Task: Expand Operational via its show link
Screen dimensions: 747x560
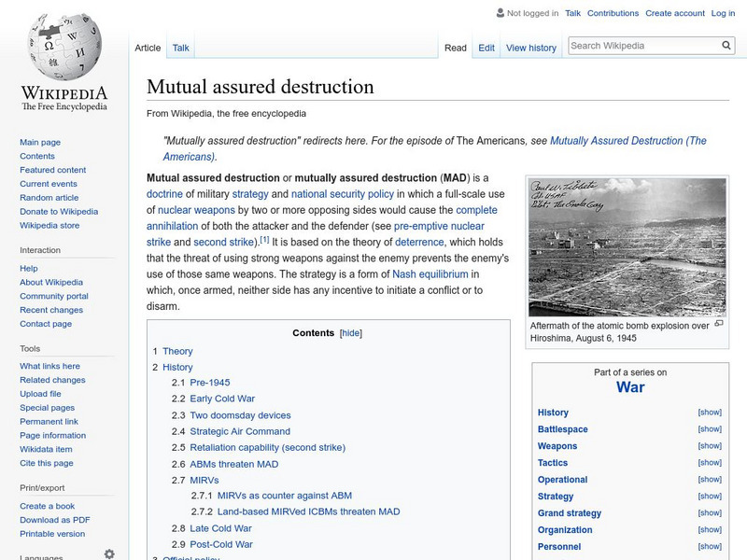Action: (x=710, y=480)
